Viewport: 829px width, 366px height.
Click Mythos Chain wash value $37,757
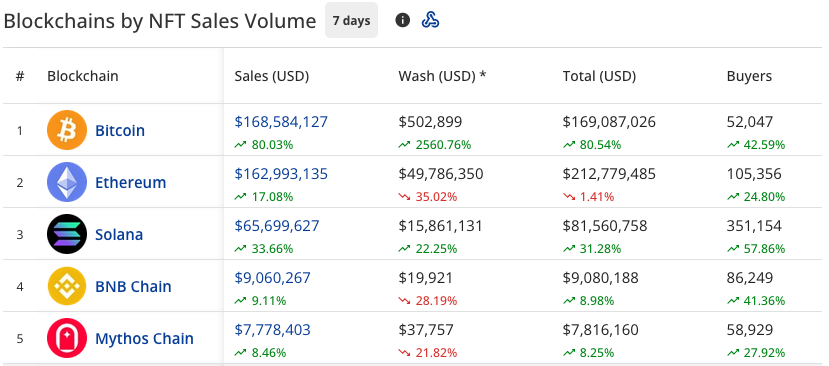(x=426, y=330)
